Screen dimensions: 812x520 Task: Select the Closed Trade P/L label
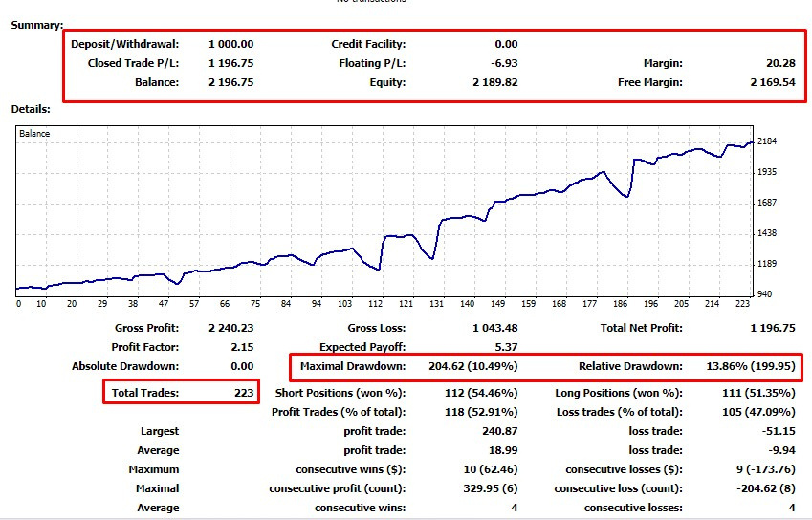131,63
